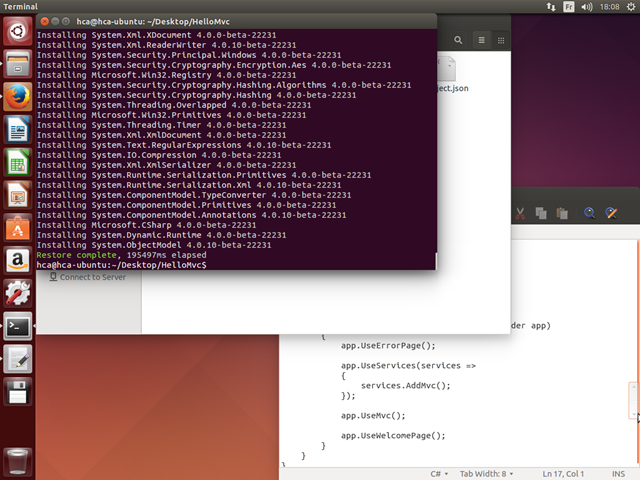Click the Cut scissors icon in gedit

(520, 213)
